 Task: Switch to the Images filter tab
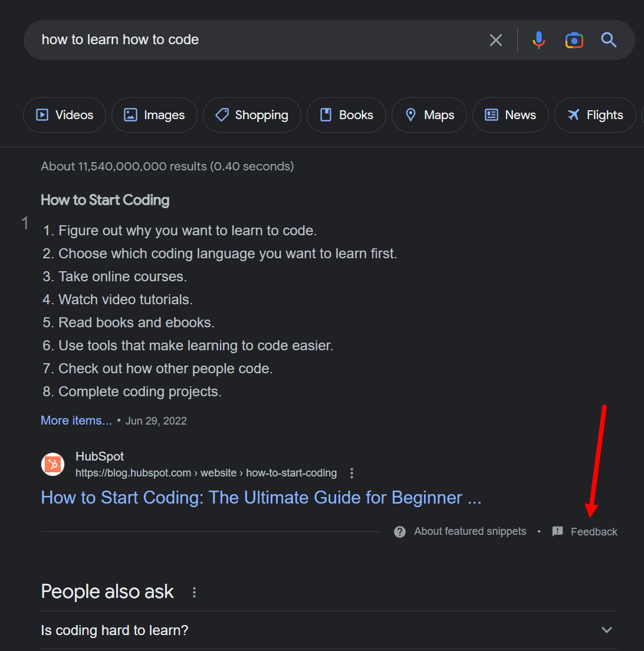(154, 115)
